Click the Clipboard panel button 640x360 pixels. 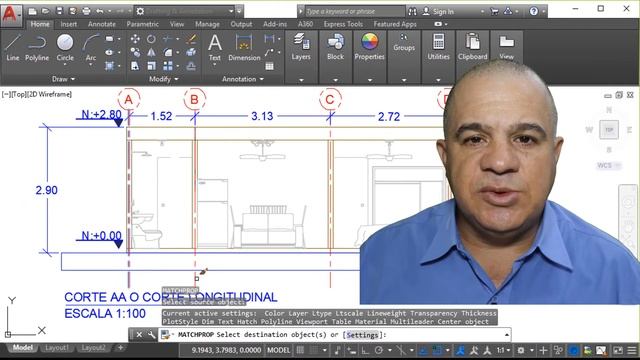click(x=472, y=48)
